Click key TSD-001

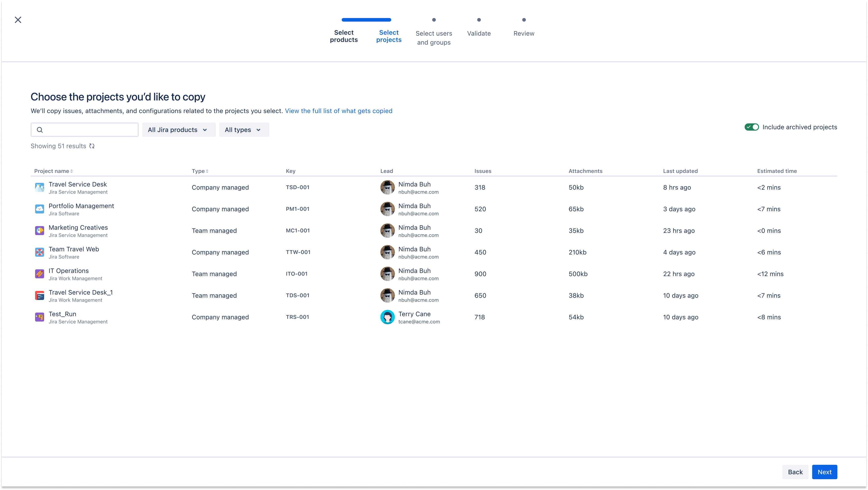(298, 187)
